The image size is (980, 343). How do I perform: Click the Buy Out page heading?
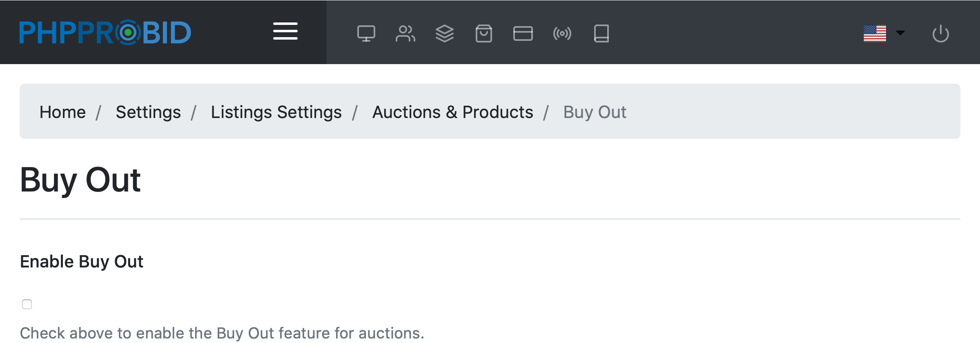pos(80,180)
